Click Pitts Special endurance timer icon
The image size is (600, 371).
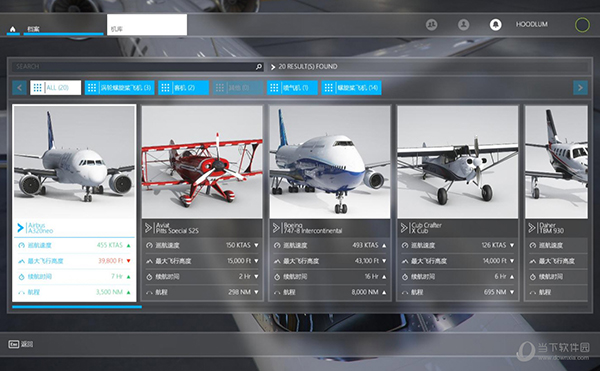point(149,277)
